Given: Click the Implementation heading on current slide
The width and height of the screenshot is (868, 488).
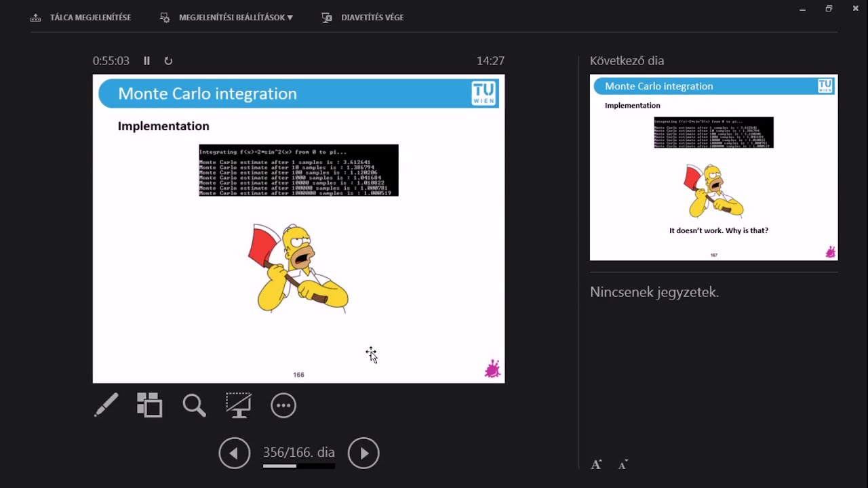Looking at the screenshot, I should pyautogui.click(x=163, y=126).
